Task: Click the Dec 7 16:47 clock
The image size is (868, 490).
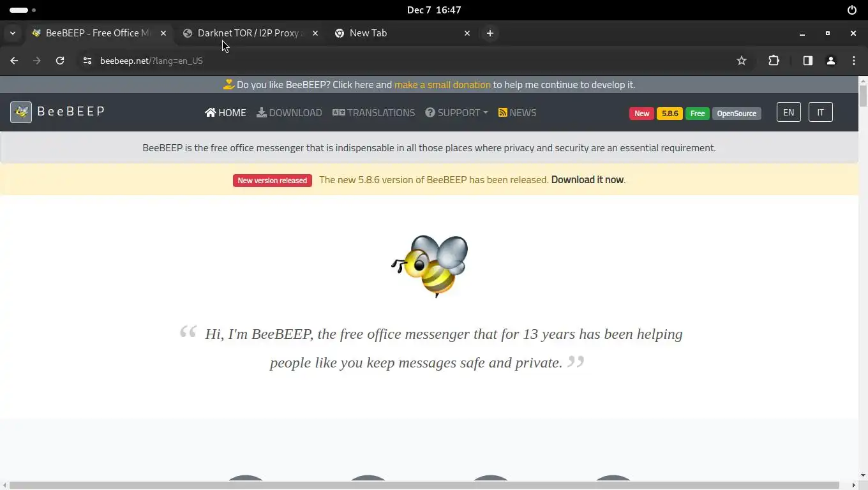Action: tap(434, 10)
